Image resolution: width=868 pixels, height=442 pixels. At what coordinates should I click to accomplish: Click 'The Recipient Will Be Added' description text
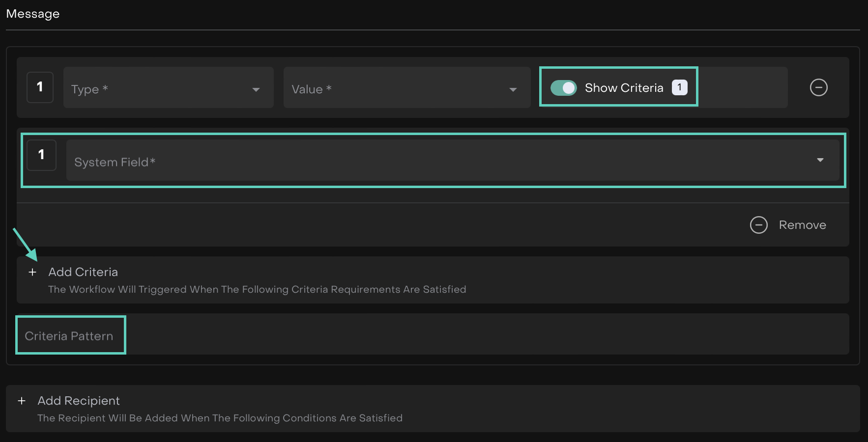(220, 418)
